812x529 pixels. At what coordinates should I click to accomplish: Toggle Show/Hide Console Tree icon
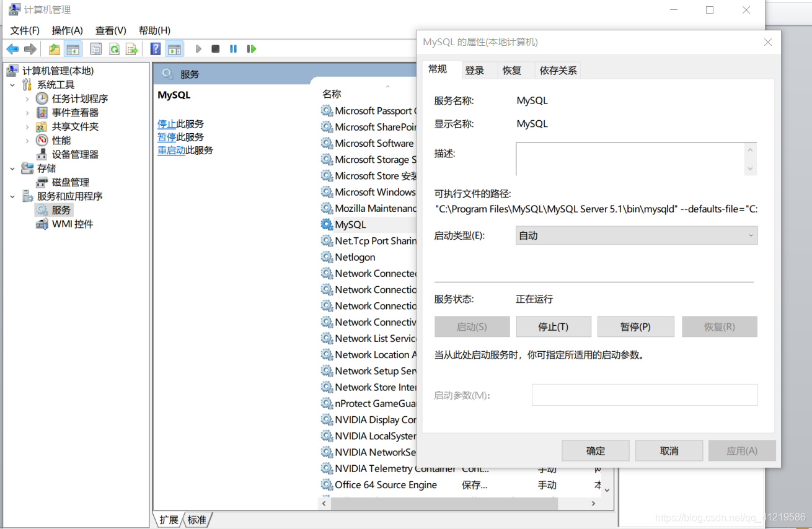click(x=73, y=49)
